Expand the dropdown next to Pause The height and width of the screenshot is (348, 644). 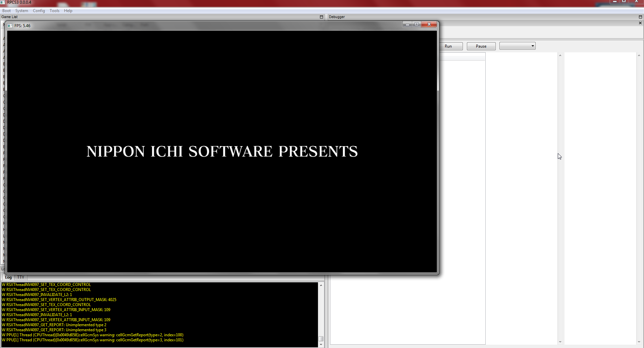click(518, 46)
